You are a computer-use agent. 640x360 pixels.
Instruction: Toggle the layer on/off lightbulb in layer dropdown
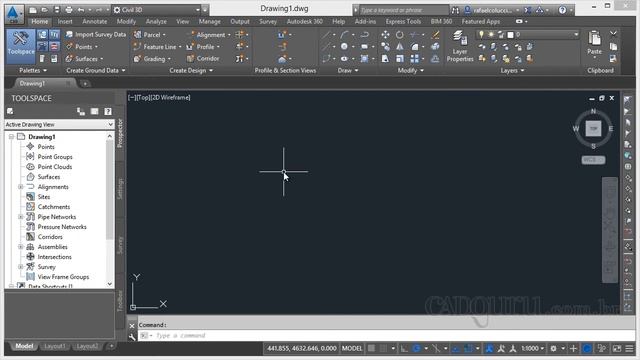(481, 34)
